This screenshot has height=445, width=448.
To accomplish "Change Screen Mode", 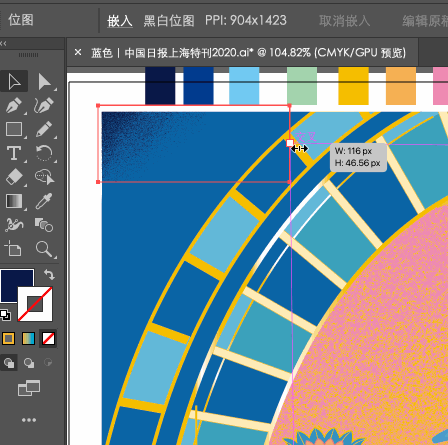I will pyautogui.click(x=29, y=388).
